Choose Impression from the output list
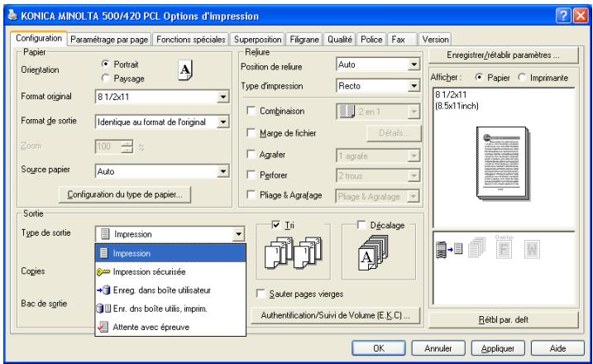This screenshot has width=593, height=364. (170, 253)
